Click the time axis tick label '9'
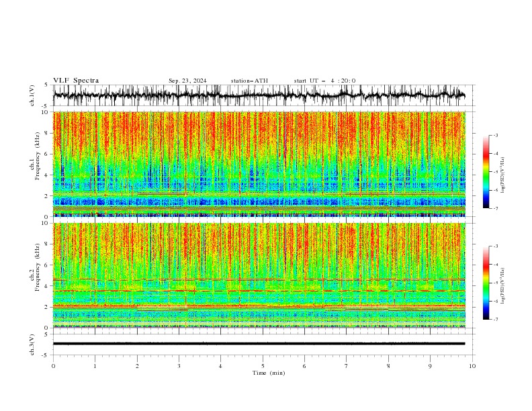Image resolution: width=532 pixels, height=411 pixels. (430, 366)
